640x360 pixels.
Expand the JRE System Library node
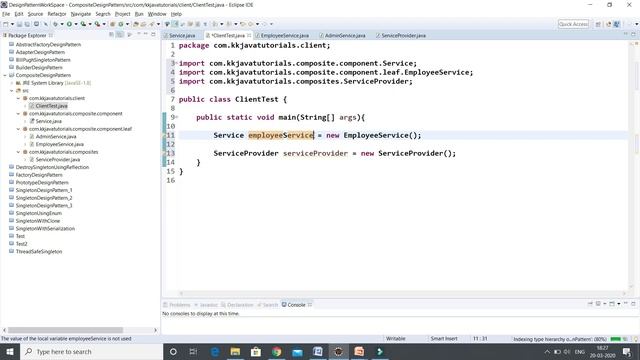click(x=12, y=83)
